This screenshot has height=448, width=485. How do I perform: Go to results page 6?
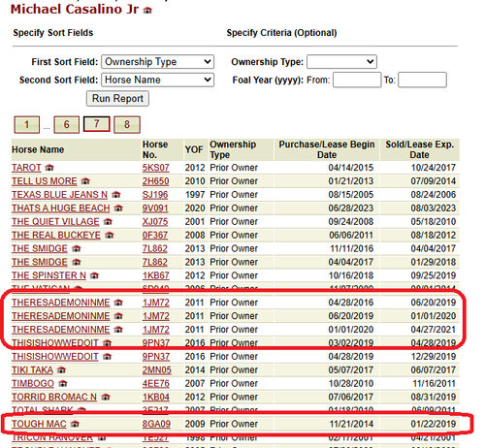pyautogui.click(x=66, y=124)
